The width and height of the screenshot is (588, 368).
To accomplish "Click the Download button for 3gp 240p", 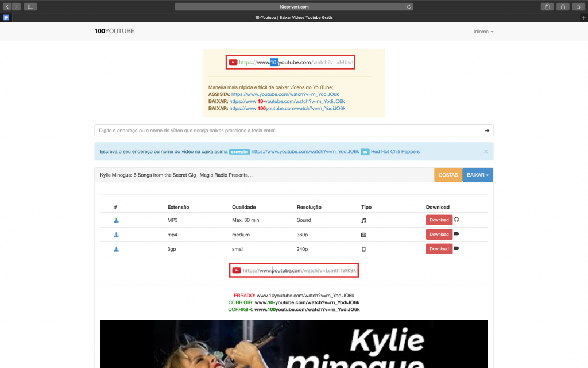I will point(439,248).
